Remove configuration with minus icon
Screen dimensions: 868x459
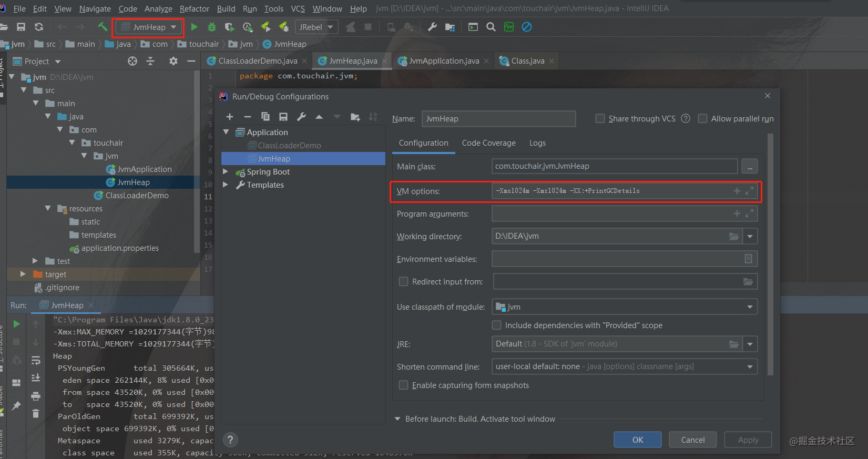coord(248,117)
